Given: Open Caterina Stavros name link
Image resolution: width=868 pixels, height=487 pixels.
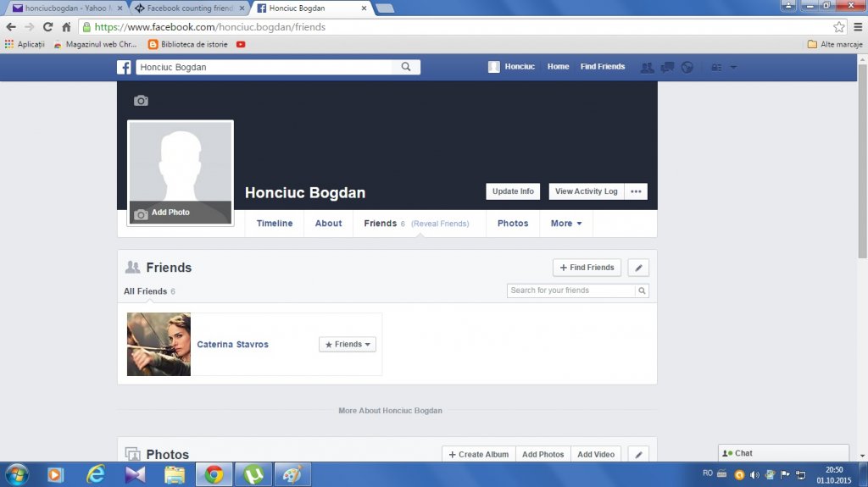Looking at the screenshot, I should [232, 344].
